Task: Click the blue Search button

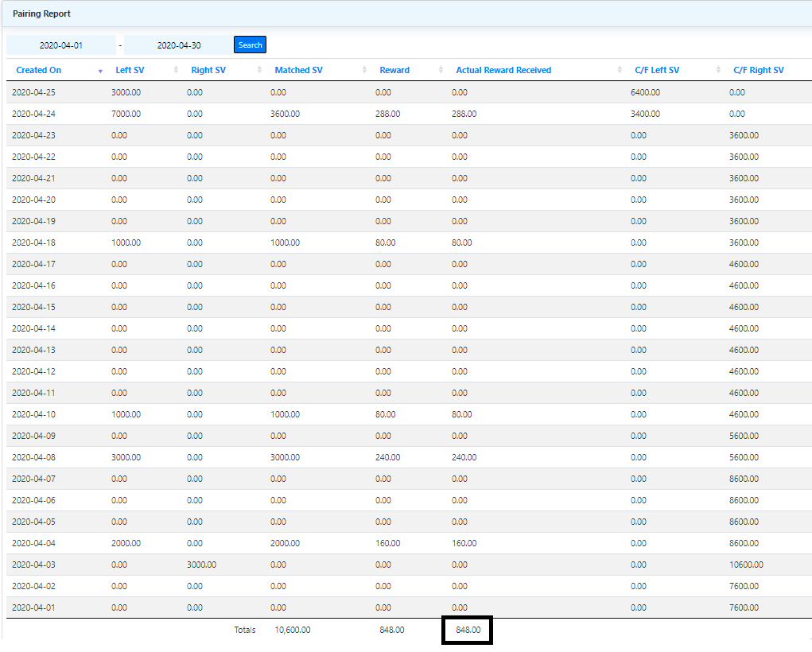Action: click(x=251, y=45)
